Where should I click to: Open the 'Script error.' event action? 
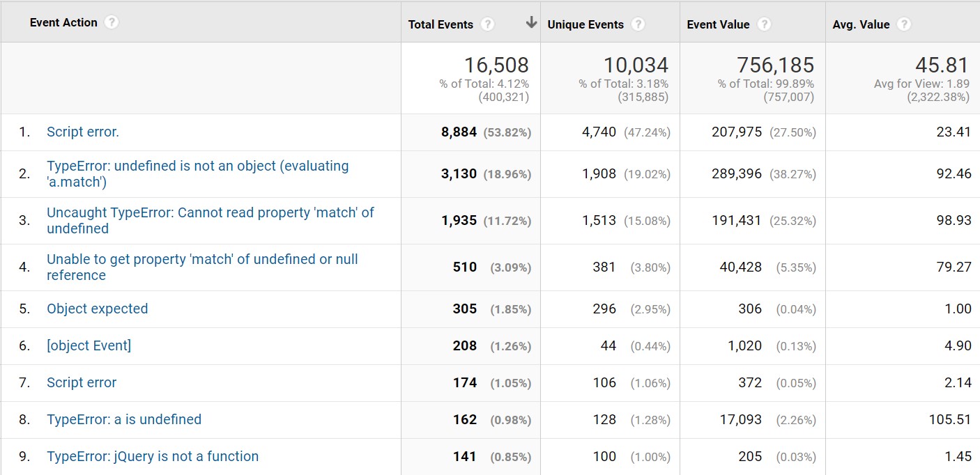click(x=83, y=132)
